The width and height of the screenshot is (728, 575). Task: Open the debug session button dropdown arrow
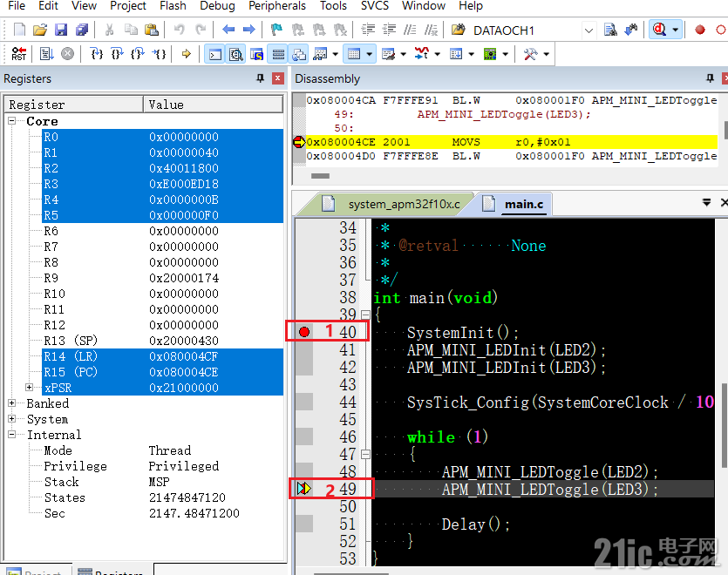tap(676, 30)
